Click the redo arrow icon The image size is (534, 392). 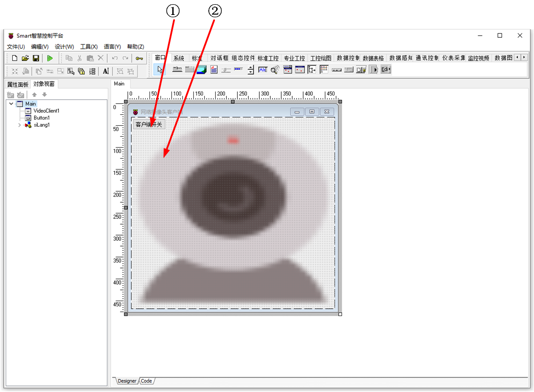click(x=125, y=58)
